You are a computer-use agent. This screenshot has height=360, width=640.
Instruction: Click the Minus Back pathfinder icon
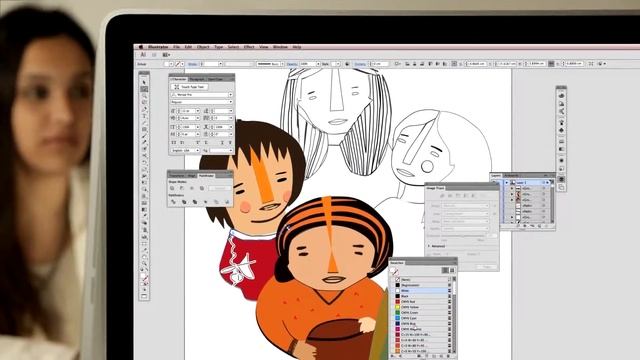coord(227,202)
